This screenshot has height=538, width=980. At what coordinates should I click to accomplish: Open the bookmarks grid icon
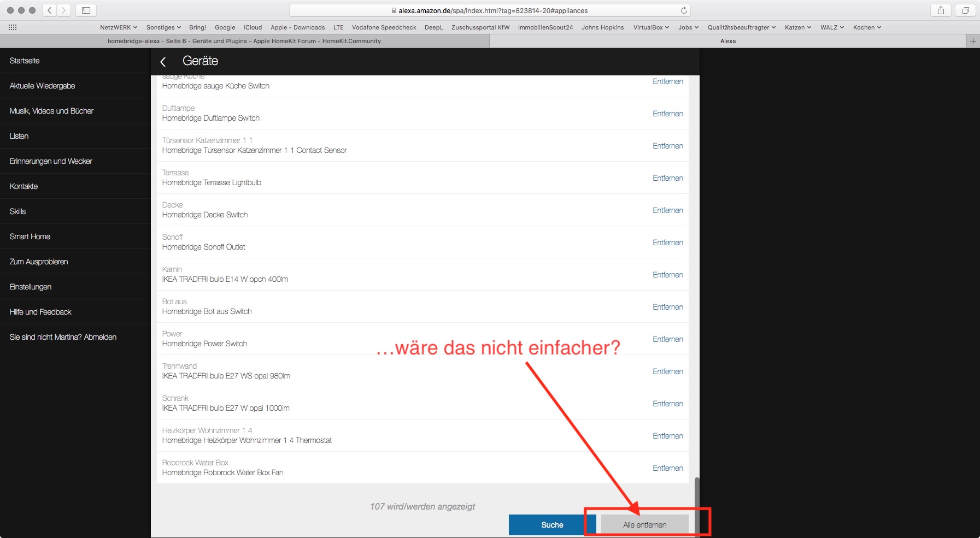pos(13,27)
